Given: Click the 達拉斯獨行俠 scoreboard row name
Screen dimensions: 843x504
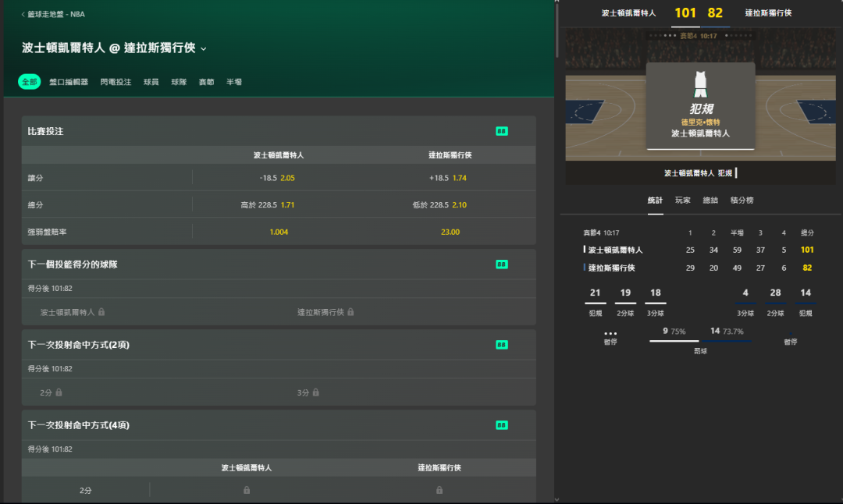Looking at the screenshot, I should (611, 268).
